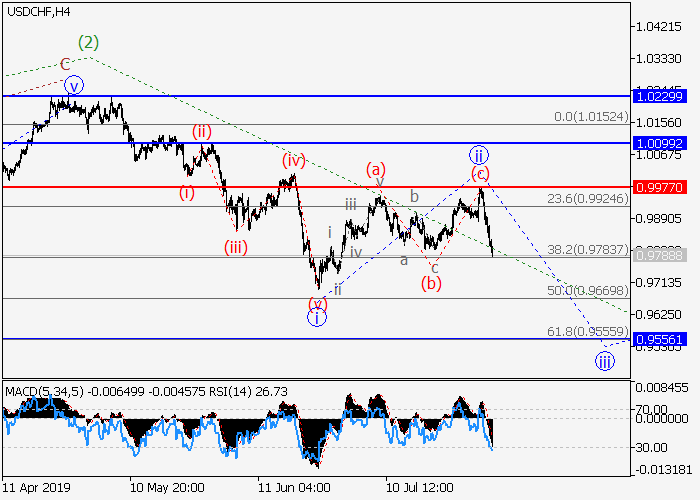Click the red (b) wave label
This screenshot has height=500, width=700.
tap(431, 282)
